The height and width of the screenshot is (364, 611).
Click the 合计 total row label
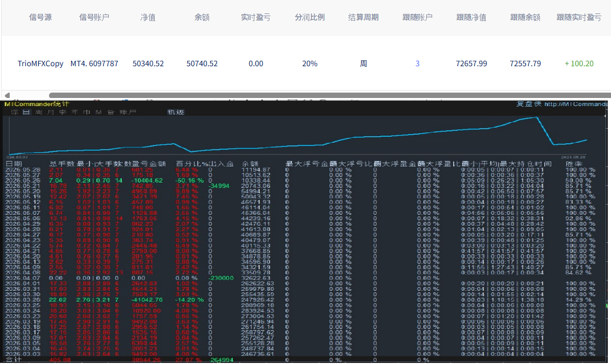(13, 359)
